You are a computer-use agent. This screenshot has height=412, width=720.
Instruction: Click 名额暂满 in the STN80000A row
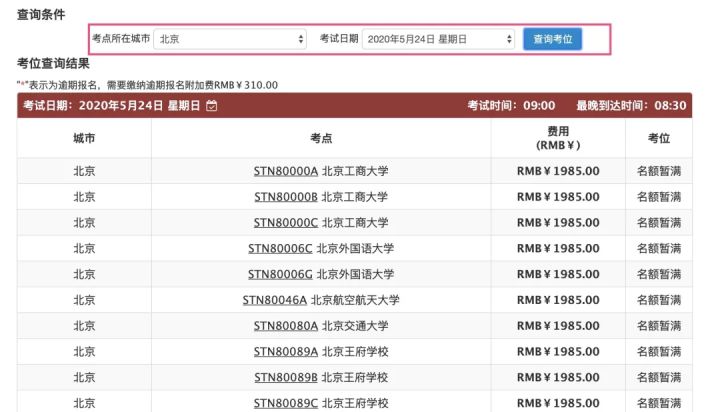pyautogui.click(x=658, y=171)
